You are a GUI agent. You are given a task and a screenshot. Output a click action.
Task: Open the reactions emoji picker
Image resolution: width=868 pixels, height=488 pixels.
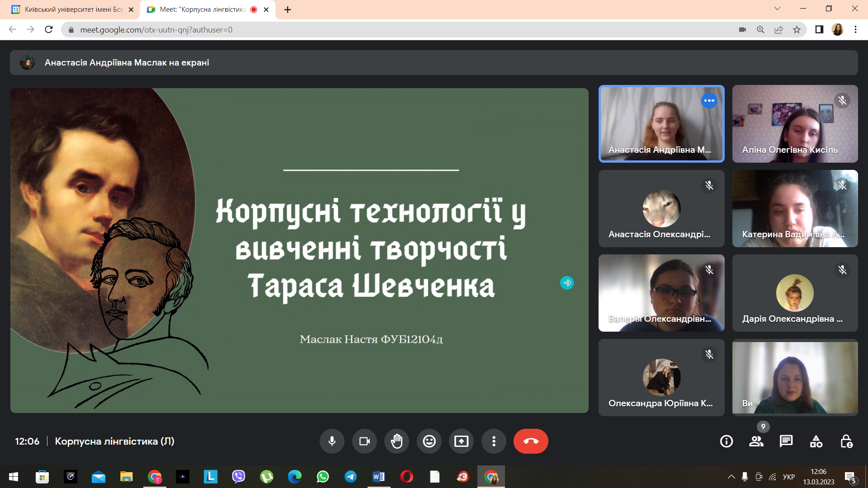[429, 441]
